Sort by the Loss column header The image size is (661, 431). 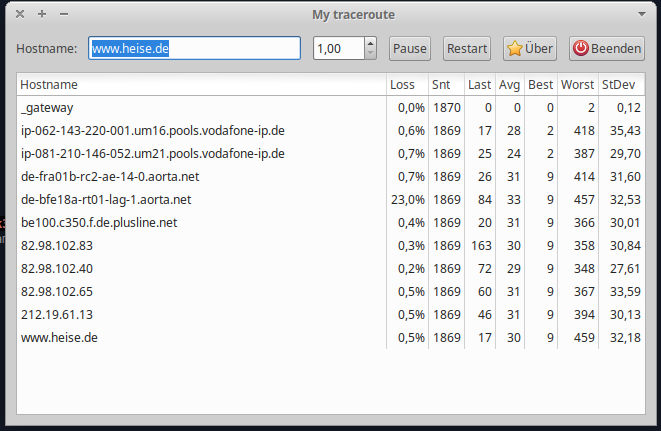[402, 85]
